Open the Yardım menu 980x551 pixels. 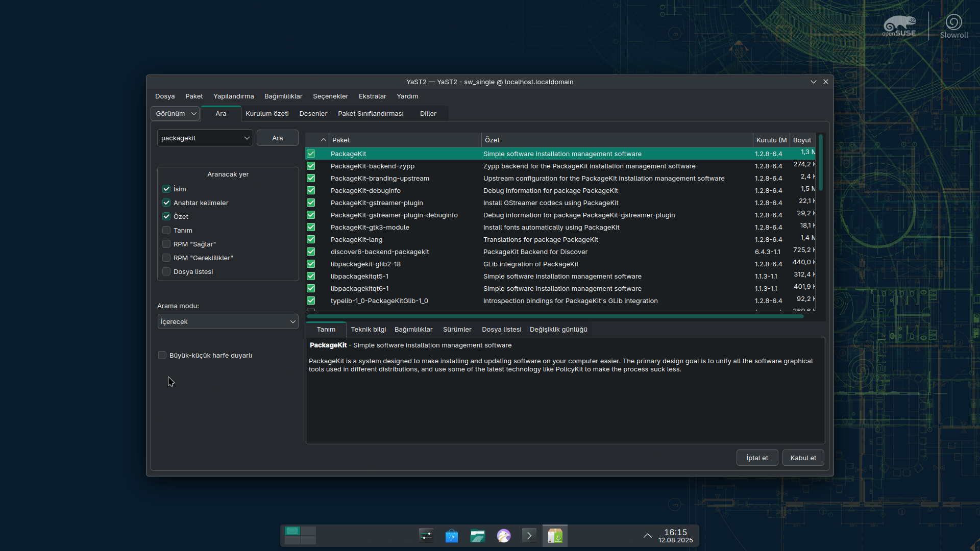[x=407, y=96]
